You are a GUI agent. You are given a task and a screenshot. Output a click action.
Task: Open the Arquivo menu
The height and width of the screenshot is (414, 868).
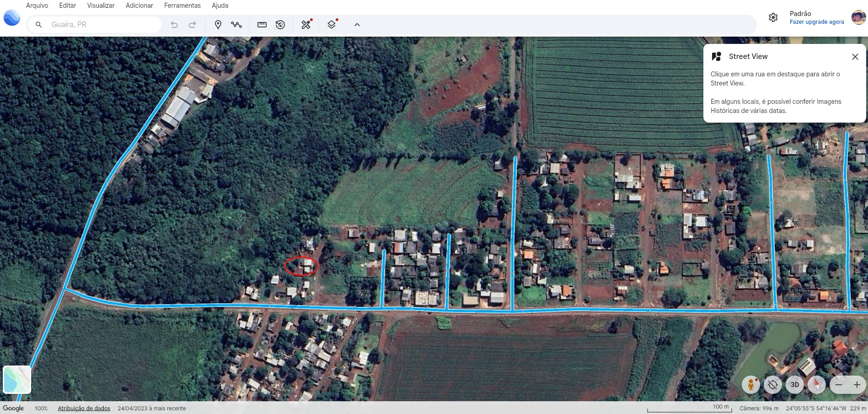pos(37,5)
